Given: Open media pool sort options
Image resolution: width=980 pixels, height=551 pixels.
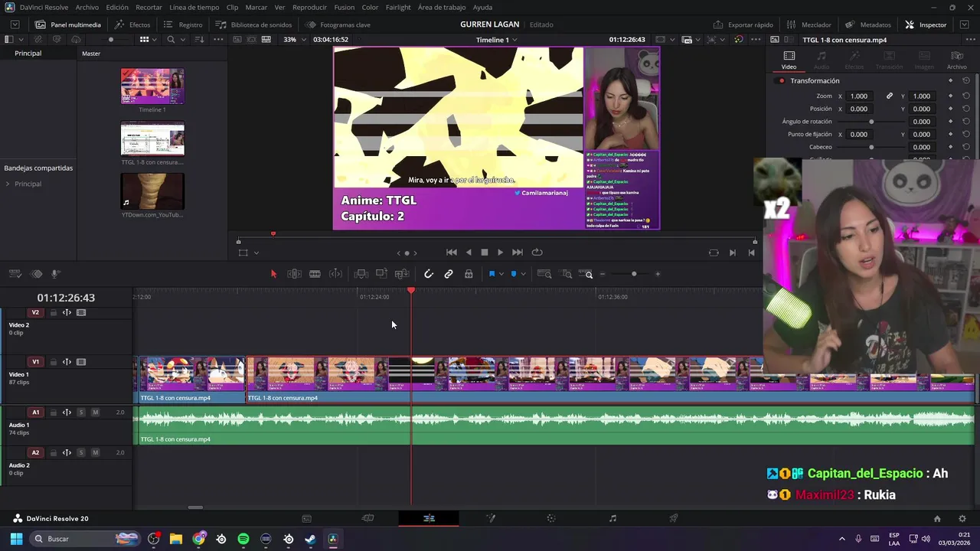Looking at the screenshot, I should 199,40.
